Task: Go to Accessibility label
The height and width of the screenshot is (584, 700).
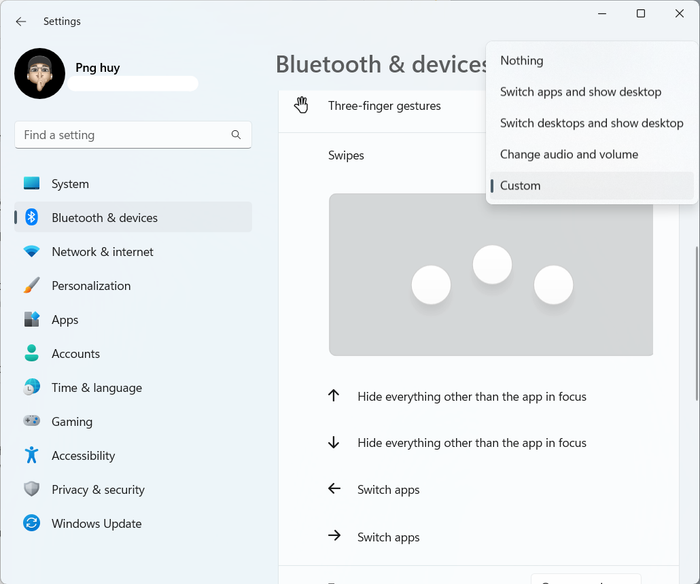Action: tap(83, 455)
